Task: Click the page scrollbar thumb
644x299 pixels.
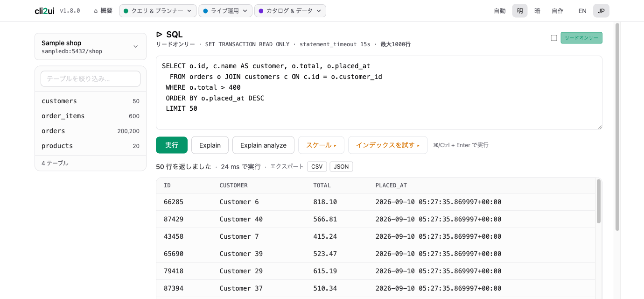Action: pos(617,127)
